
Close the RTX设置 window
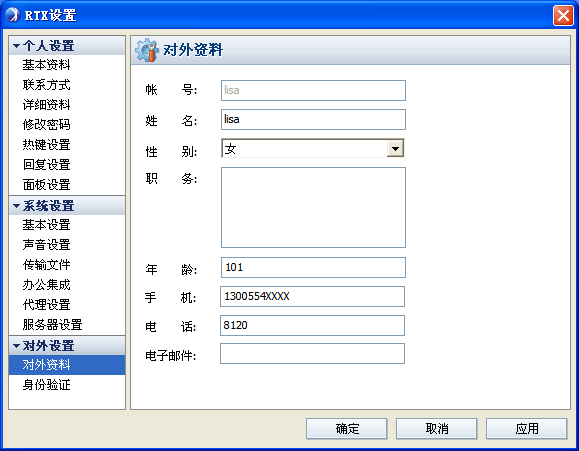(x=563, y=16)
